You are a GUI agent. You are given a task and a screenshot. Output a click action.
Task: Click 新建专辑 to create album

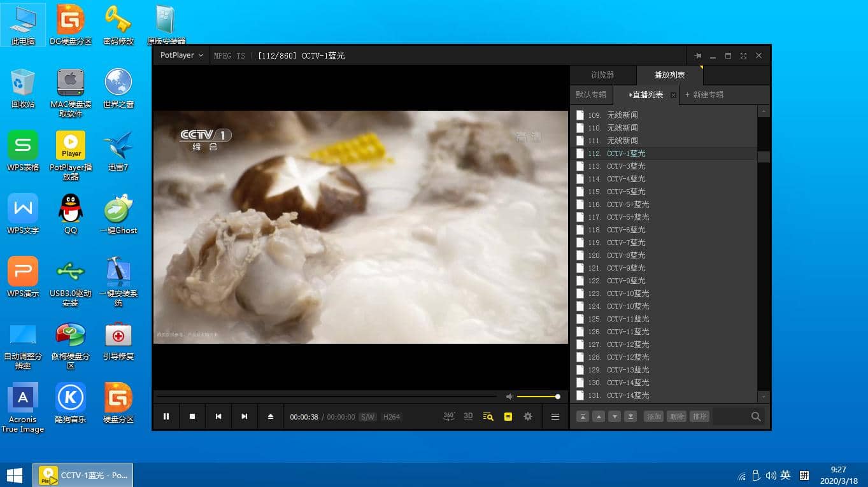pyautogui.click(x=704, y=95)
